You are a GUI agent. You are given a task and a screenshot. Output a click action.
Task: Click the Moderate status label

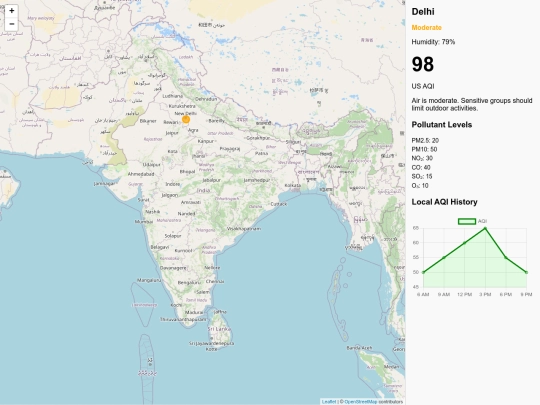pyautogui.click(x=426, y=28)
